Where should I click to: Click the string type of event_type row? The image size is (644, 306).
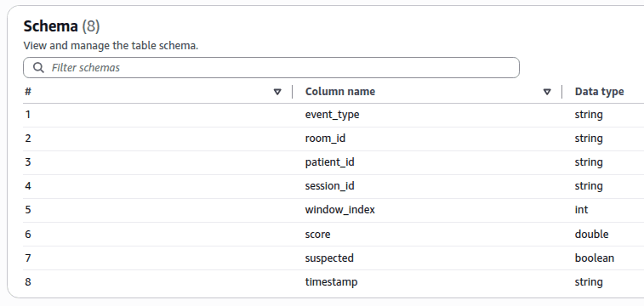coord(589,115)
